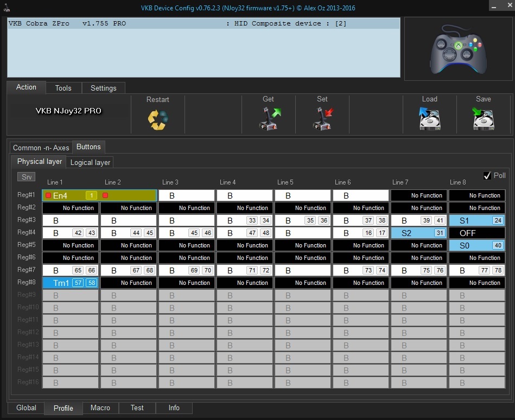Select the OFF cell in Reg#4
The image size is (515, 420).
point(477,233)
